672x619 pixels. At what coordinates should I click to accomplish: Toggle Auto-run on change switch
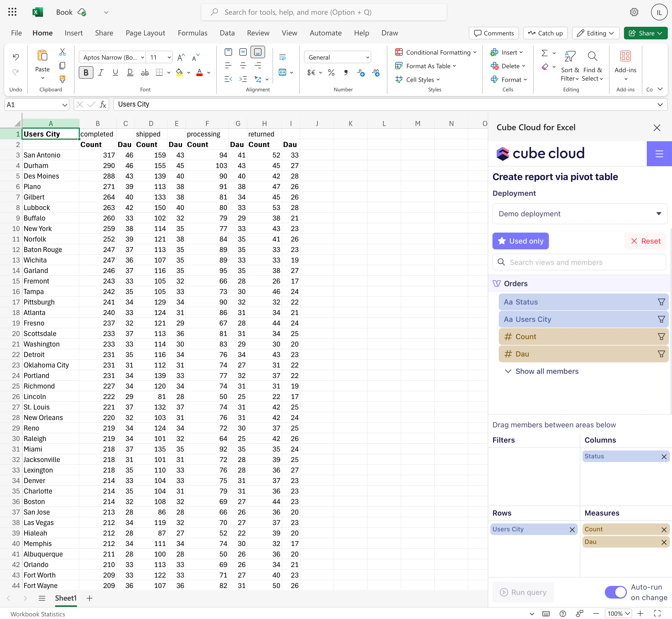pos(615,592)
